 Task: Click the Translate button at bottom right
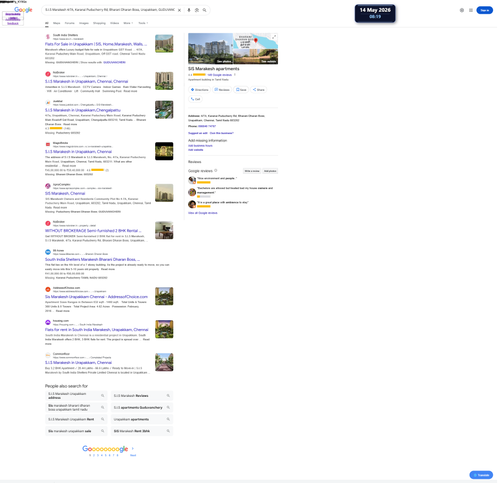pos(481,475)
